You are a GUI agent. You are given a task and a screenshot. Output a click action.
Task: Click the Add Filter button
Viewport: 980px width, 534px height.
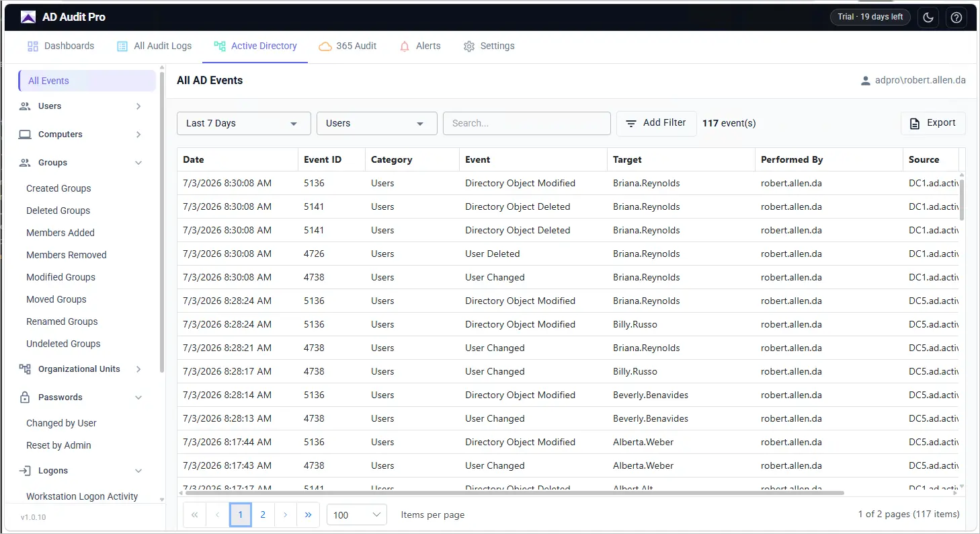[657, 124]
